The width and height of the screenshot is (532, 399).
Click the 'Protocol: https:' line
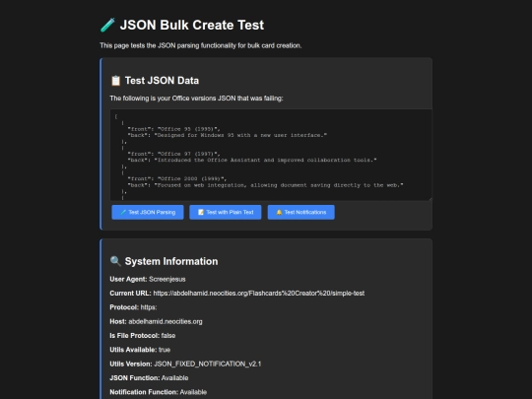pyautogui.click(x=133, y=307)
